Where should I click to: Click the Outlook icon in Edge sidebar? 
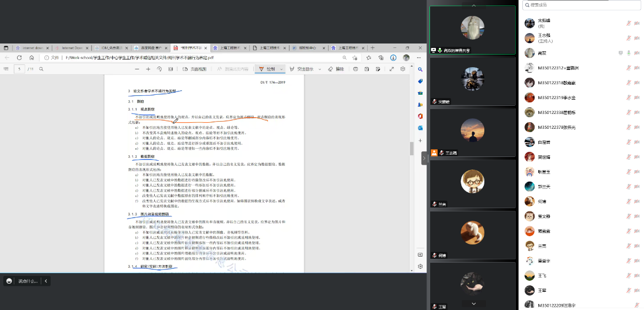420,128
